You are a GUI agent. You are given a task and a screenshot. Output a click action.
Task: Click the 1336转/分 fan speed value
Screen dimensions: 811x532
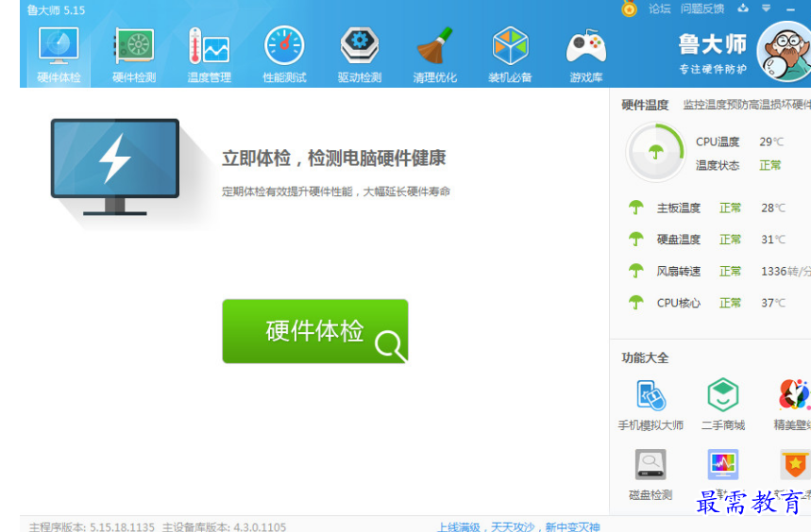[x=786, y=271]
